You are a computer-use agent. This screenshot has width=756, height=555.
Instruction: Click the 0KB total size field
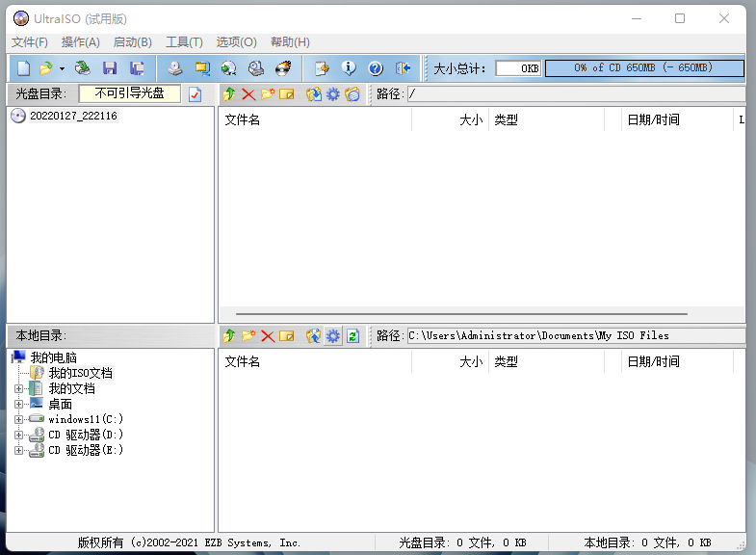tap(518, 68)
